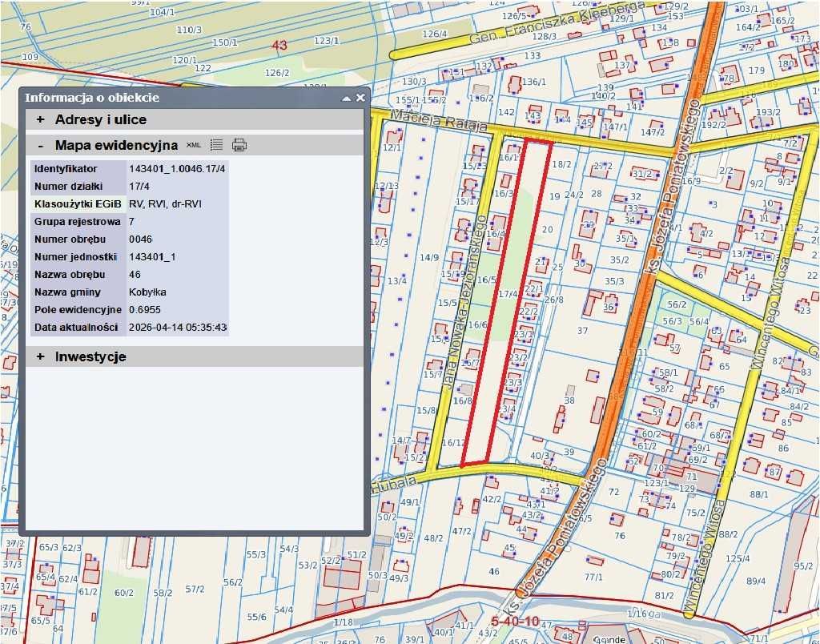Image resolution: width=820 pixels, height=644 pixels.
Task: Close the Informacja o obiekcie window
Action: tap(360, 98)
